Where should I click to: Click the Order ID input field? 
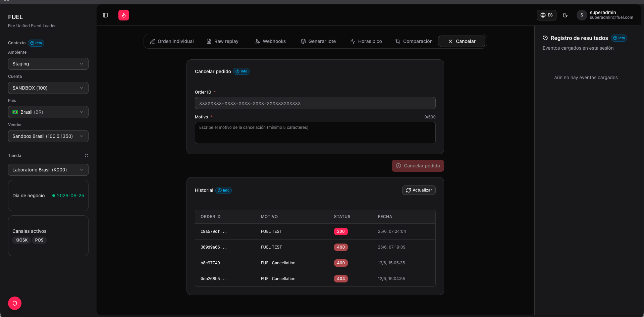pos(315,103)
